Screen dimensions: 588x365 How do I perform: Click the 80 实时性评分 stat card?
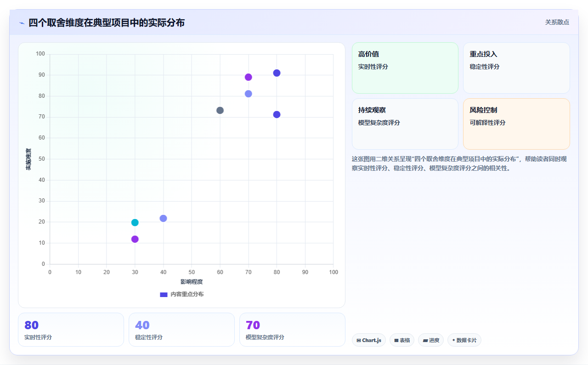pos(71,330)
